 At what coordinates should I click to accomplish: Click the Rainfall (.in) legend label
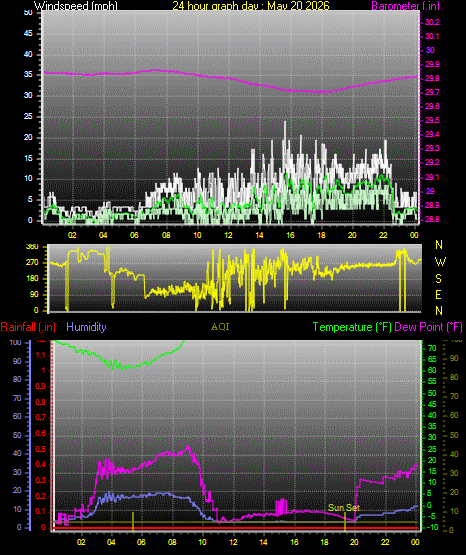(x=28, y=327)
